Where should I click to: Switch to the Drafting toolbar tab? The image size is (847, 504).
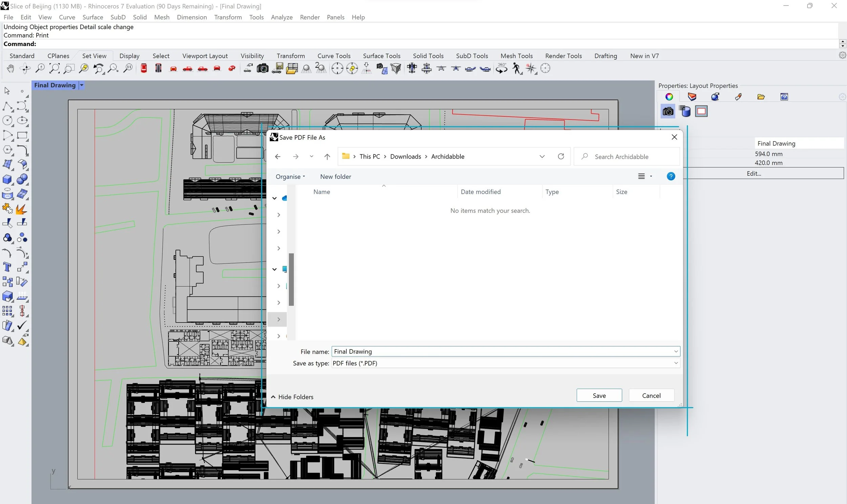click(x=605, y=56)
